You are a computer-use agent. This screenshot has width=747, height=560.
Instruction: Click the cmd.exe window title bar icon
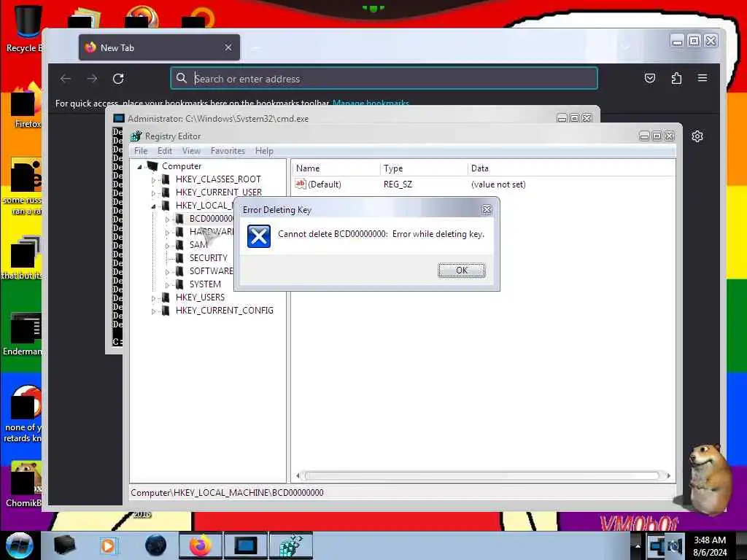119,119
